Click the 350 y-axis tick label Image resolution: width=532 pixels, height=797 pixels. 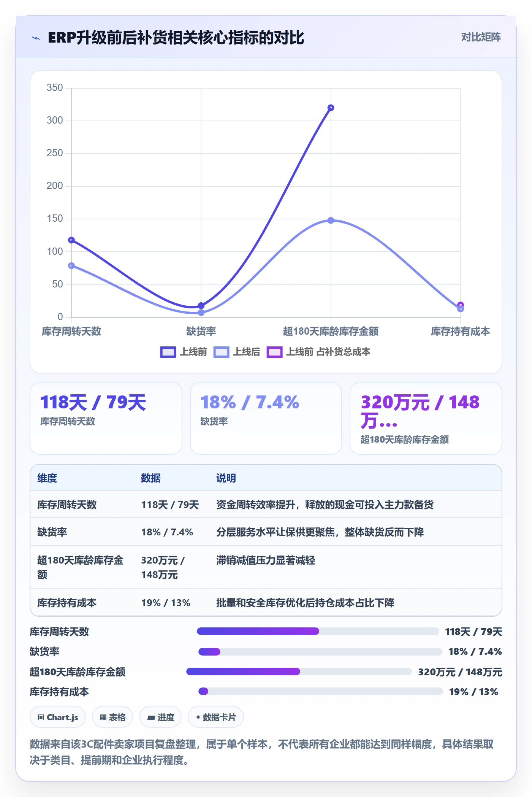tap(55, 87)
